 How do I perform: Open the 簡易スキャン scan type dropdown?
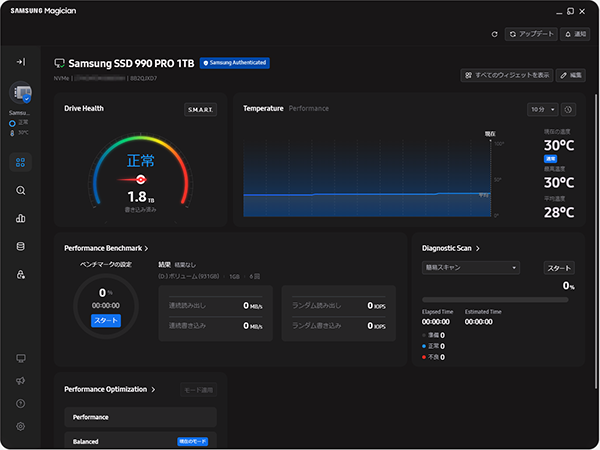click(x=471, y=267)
